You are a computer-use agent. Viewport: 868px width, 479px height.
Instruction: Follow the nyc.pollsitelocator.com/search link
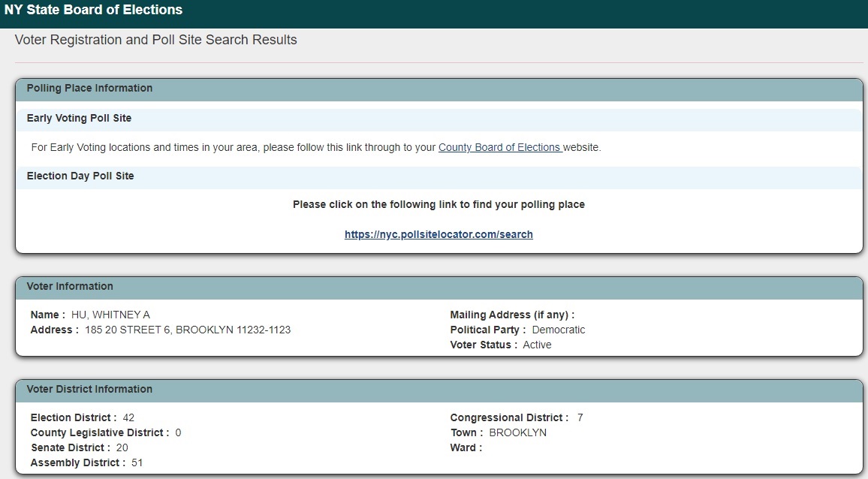(439, 234)
